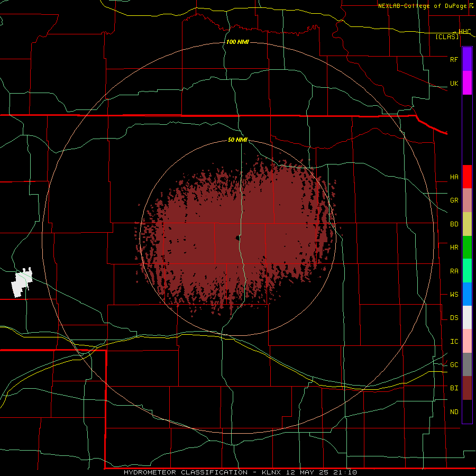This screenshot has width=476, height=476.
Task: Click the white dry snow echo patch
Action: point(22,282)
